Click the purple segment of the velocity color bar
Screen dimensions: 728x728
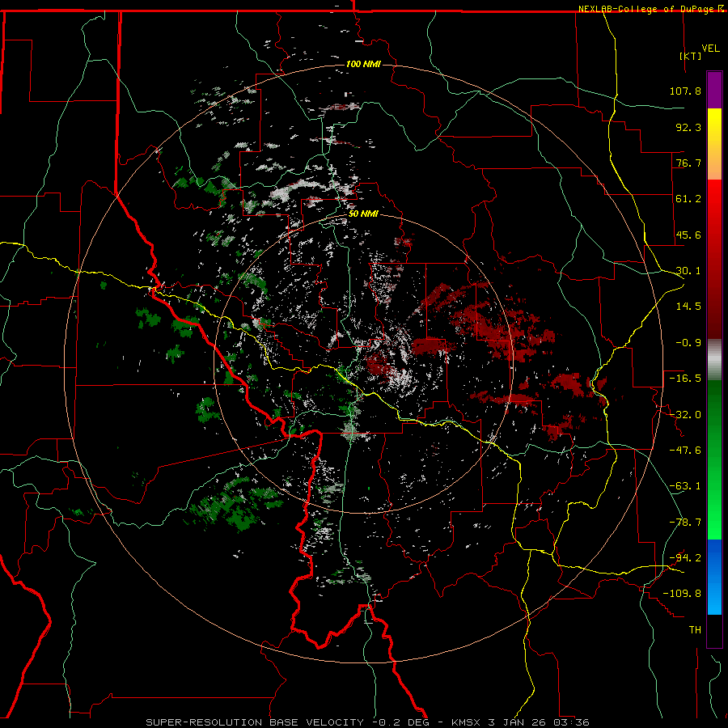click(714, 90)
